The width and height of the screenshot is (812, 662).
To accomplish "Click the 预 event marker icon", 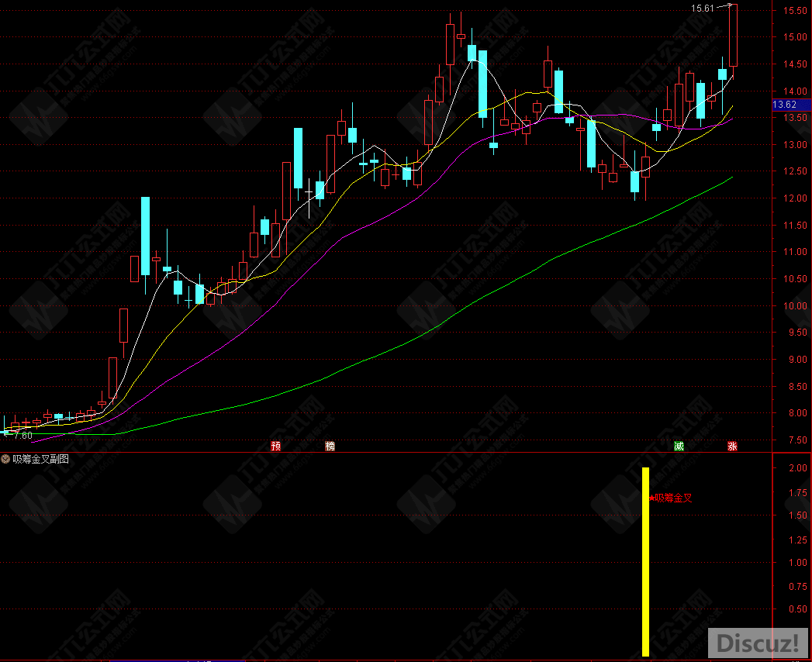I will pyautogui.click(x=275, y=446).
